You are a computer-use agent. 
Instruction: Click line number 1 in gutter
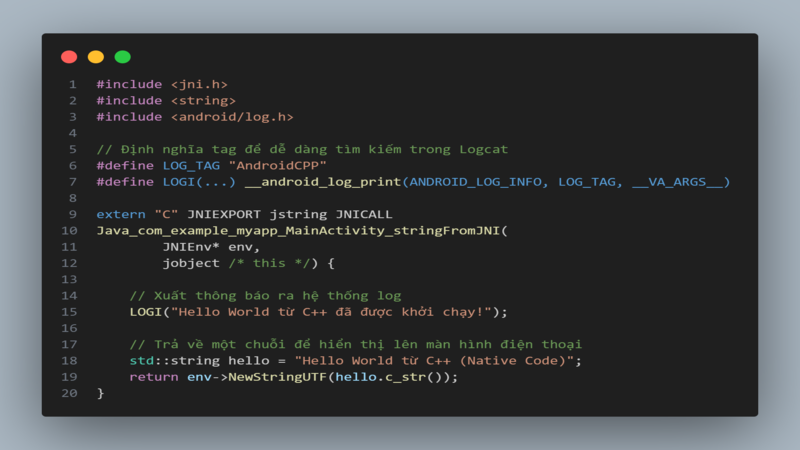coord(73,84)
